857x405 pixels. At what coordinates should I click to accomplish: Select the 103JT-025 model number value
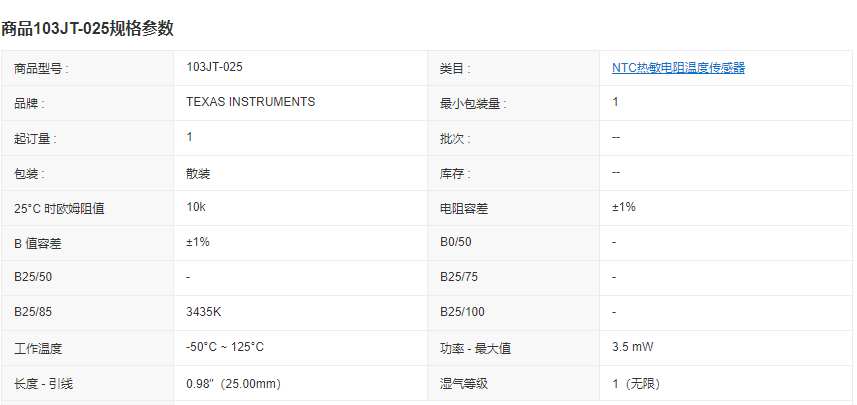point(214,67)
